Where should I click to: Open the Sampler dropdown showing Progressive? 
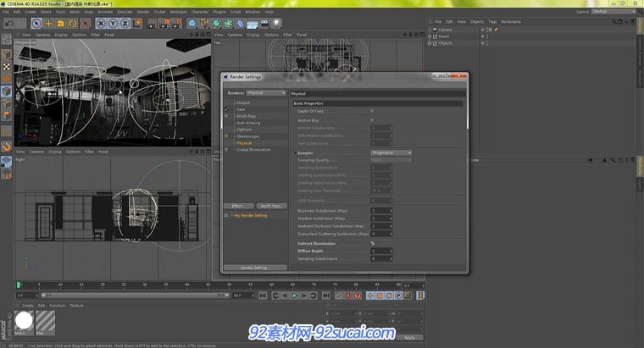[x=391, y=152]
